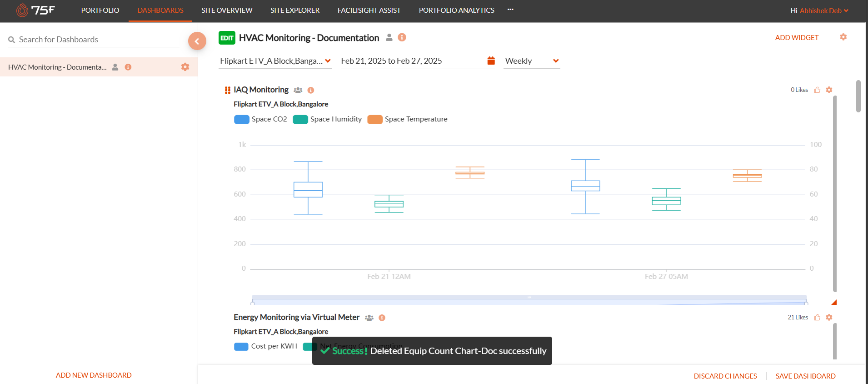Toggle Cost per KWH legend series
This screenshot has height=384, width=868.
tap(265, 346)
